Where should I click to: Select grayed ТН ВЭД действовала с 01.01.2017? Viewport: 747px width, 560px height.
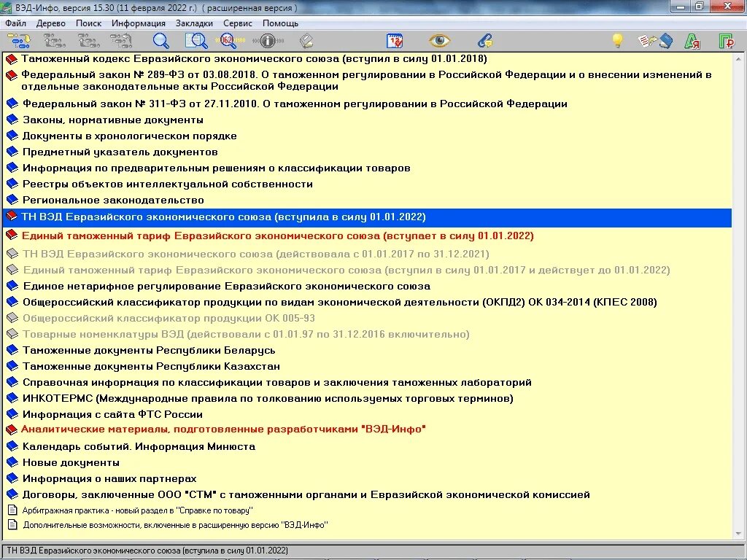(x=256, y=254)
